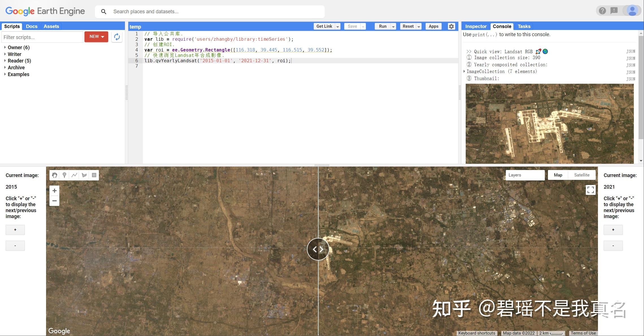Open the code editor settings gear
Image resolution: width=644 pixels, height=336 pixels.
tap(451, 26)
